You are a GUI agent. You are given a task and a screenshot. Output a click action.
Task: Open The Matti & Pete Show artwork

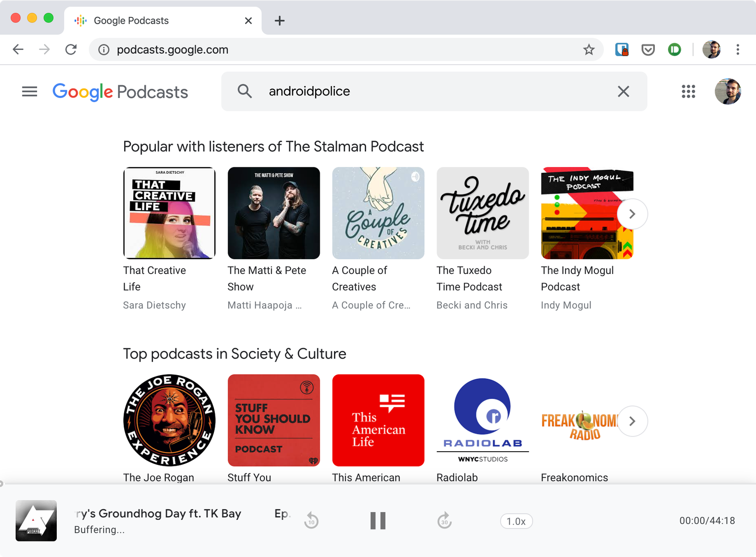274,213
